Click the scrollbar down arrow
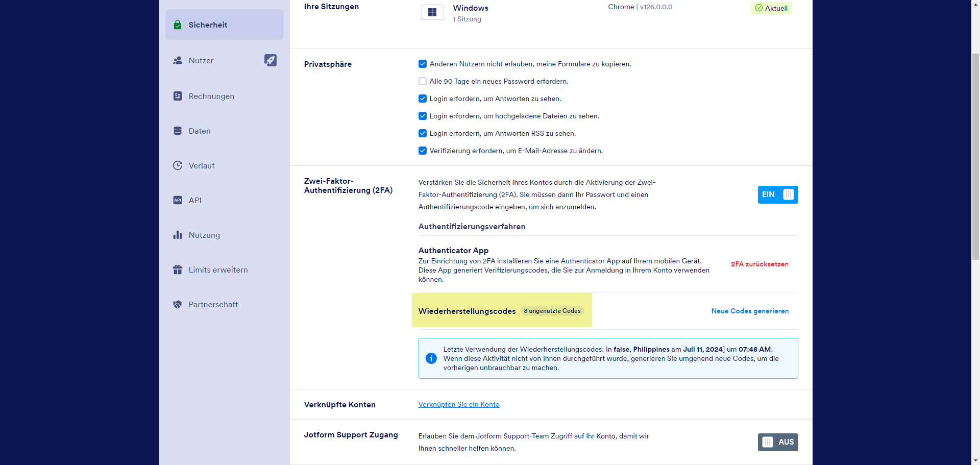Screen dimensions: 980x465 point(975,460)
